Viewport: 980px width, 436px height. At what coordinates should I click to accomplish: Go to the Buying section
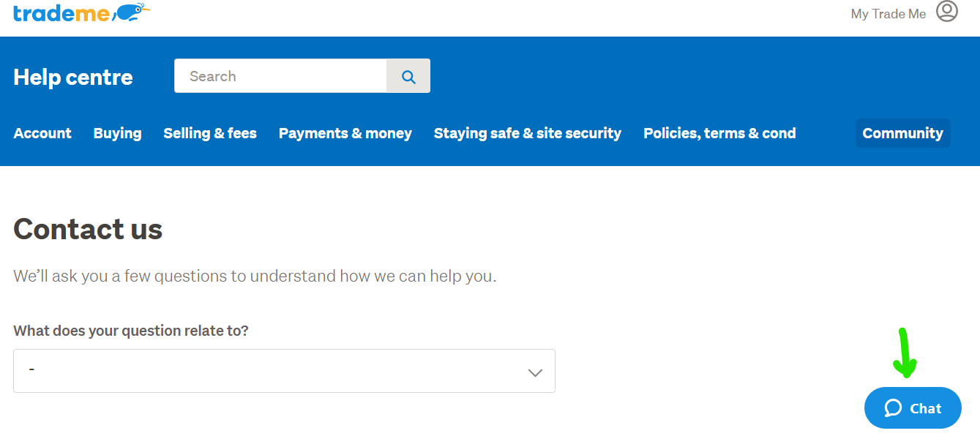[118, 133]
